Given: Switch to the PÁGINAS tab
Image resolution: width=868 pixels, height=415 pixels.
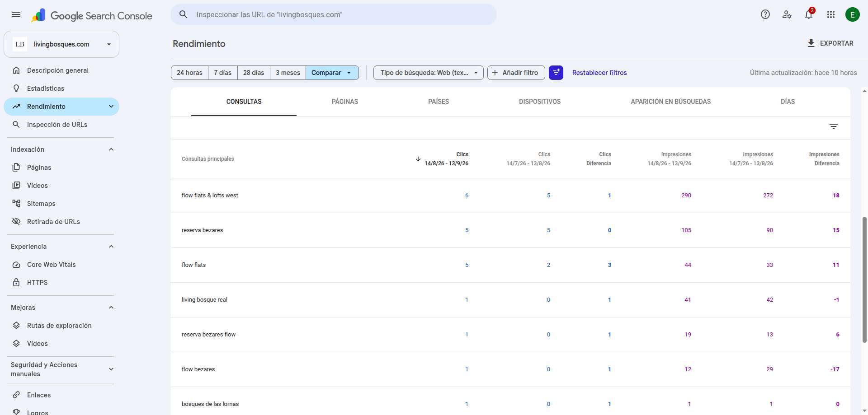Looking at the screenshot, I should tap(345, 102).
